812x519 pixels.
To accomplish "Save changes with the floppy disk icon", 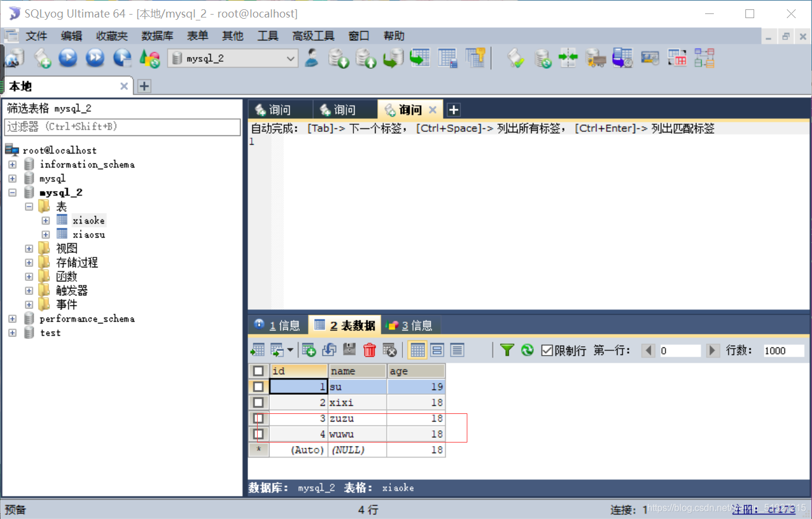I will 349,350.
